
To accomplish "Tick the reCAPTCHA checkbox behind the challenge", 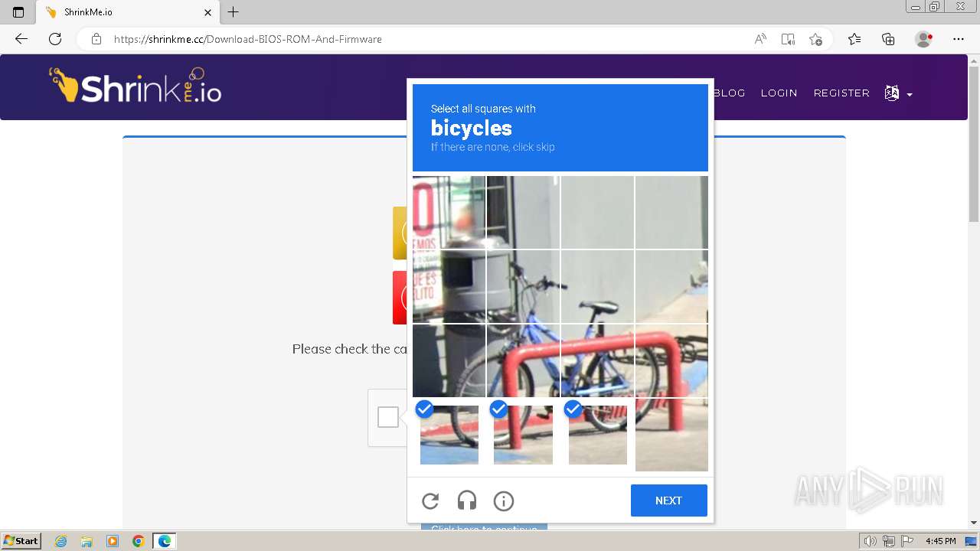I will tap(388, 417).
